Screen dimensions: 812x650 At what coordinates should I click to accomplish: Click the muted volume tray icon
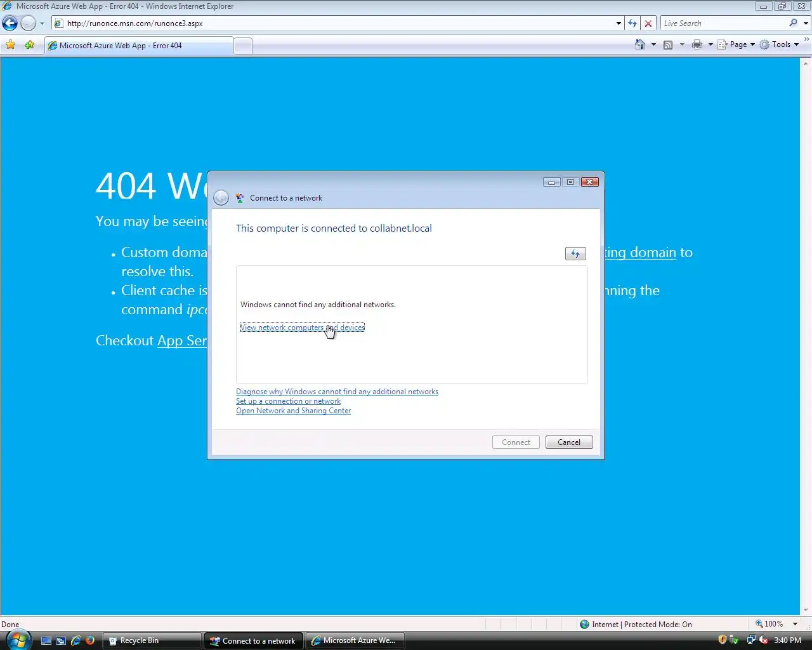click(x=764, y=640)
